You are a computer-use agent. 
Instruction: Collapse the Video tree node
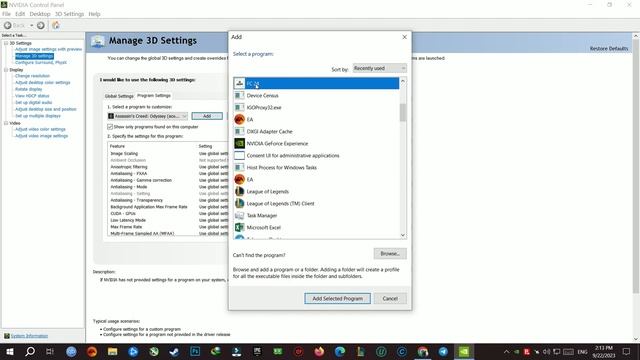[6, 123]
